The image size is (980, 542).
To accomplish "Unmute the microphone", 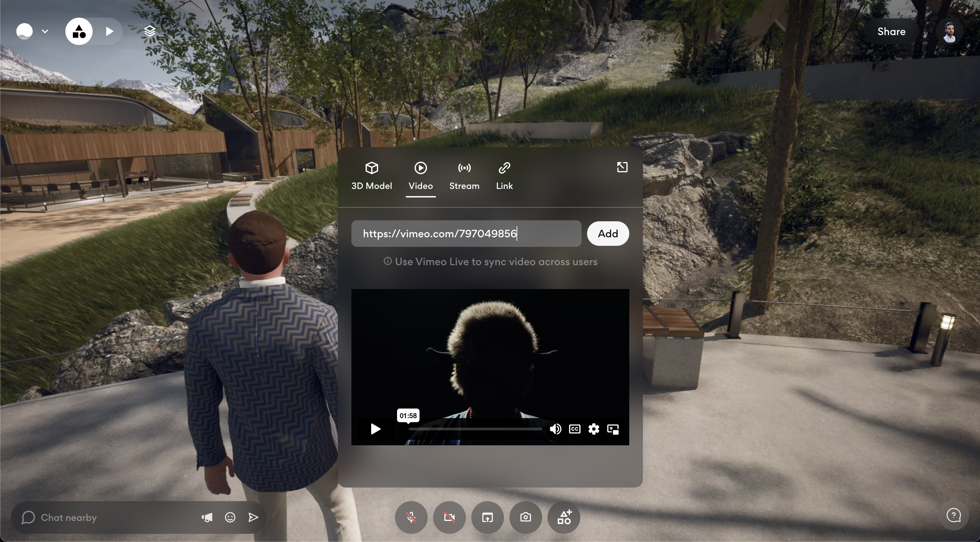I will 411,517.
